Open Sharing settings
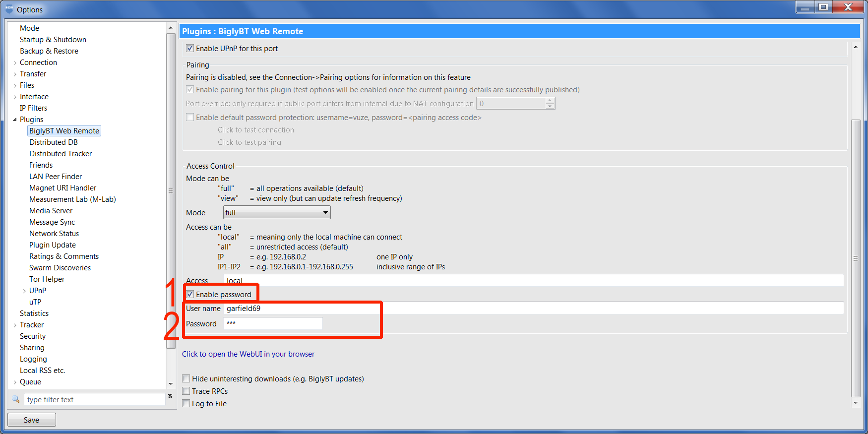The width and height of the screenshot is (868, 434). (32, 348)
